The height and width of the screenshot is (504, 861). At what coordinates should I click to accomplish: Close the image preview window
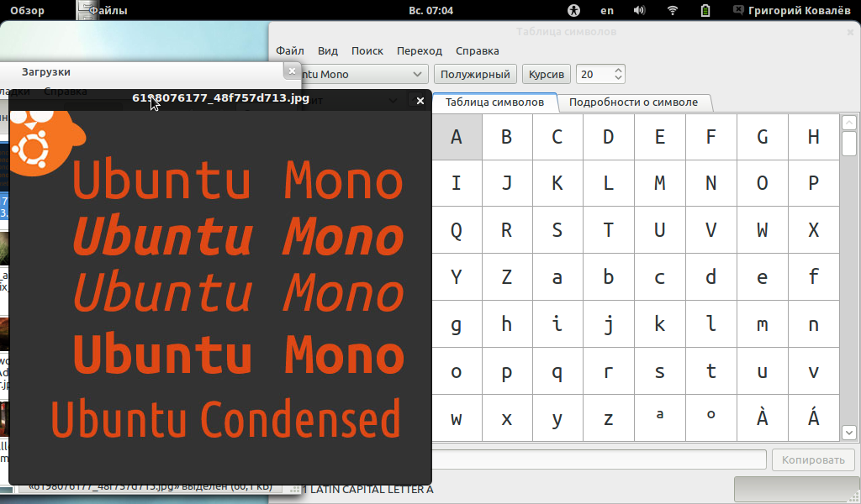(420, 101)
